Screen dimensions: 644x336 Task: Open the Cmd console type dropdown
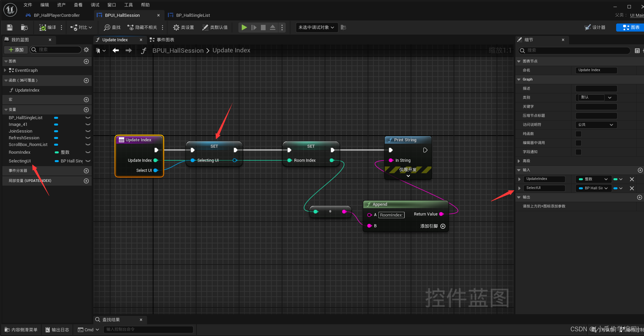[89, 330]
